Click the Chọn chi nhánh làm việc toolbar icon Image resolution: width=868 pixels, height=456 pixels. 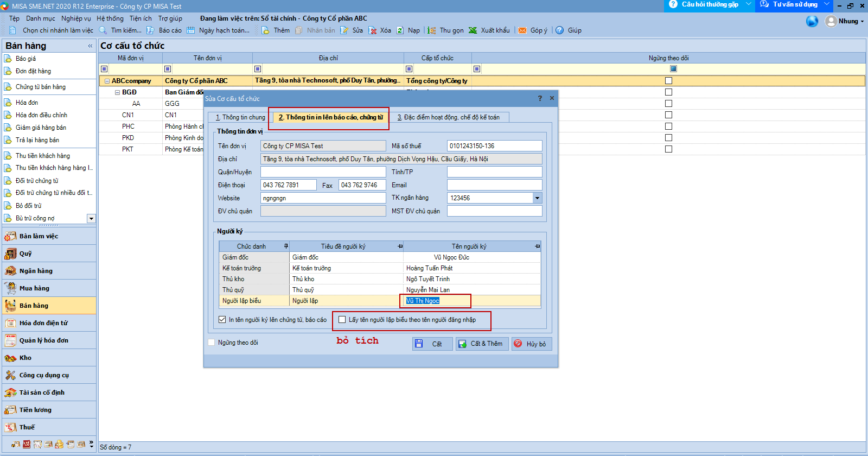click(12, 30)
